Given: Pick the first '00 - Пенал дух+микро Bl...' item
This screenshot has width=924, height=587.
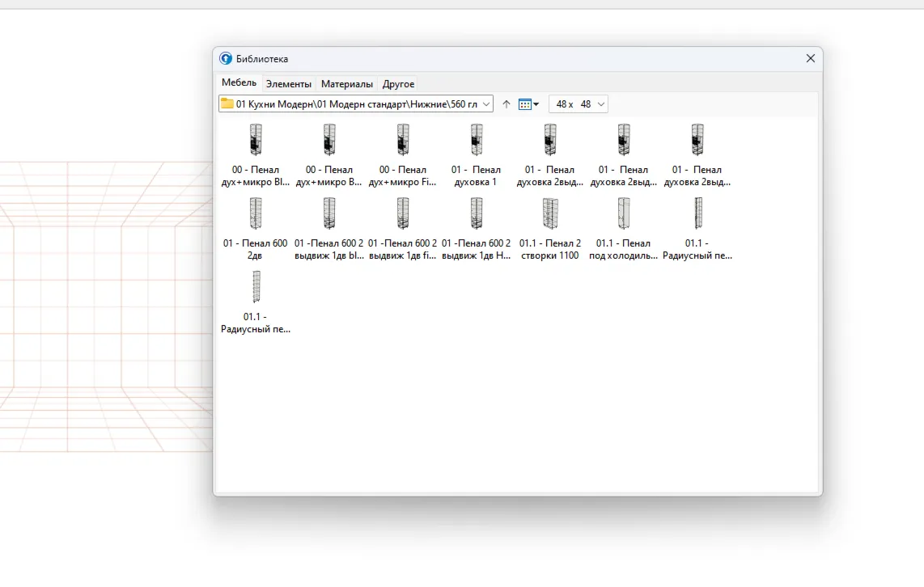Looking at the screenshot, I should (x=255, y=155).
